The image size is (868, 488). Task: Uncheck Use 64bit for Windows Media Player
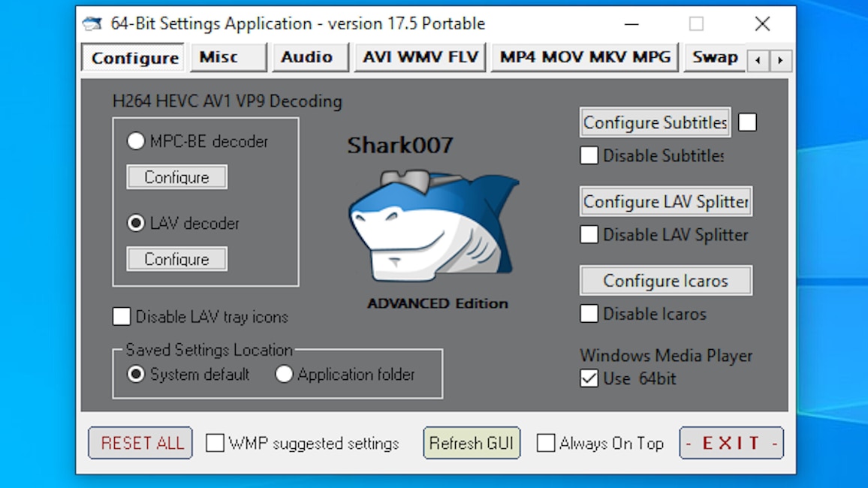[x=589, y=378]
